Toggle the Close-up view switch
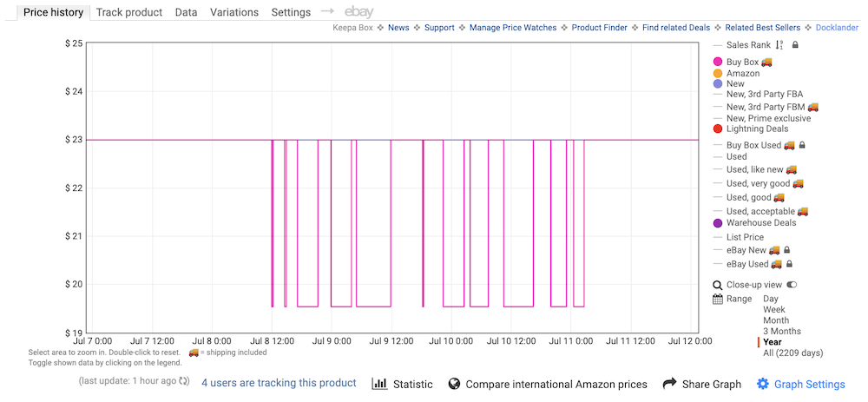The height and width of the screenshot is (402, 868). click(x=792, y=285)
